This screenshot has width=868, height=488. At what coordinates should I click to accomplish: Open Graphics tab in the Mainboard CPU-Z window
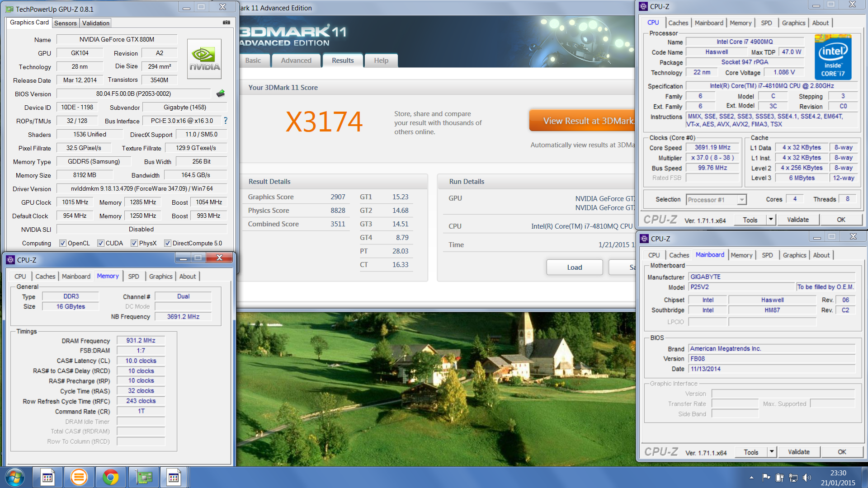pos(795,255)
